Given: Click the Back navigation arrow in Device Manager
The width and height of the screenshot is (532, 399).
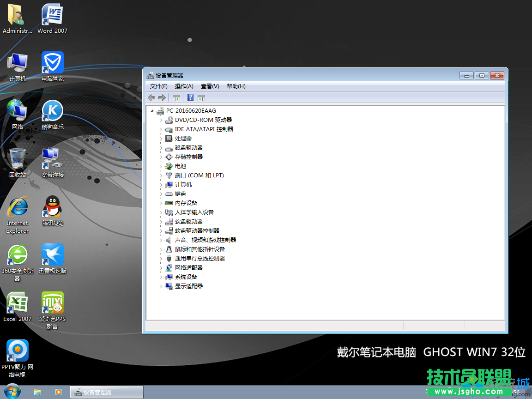Looking at the screenshot, I should [151, 97].
